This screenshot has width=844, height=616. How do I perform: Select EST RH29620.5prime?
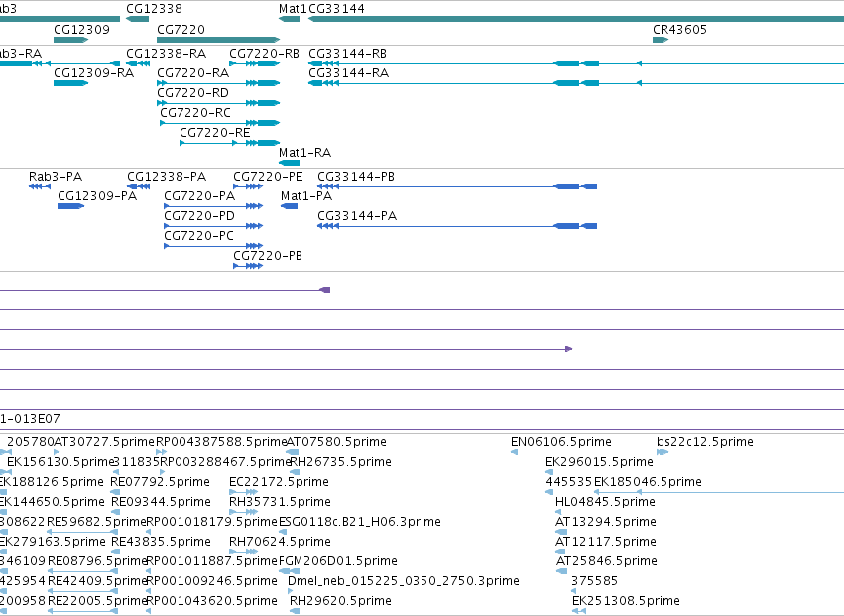[341, 601]
